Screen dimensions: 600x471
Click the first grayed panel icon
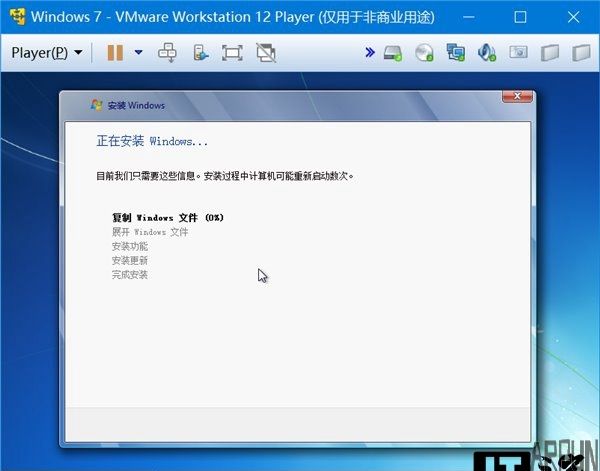tap(550, 52)
